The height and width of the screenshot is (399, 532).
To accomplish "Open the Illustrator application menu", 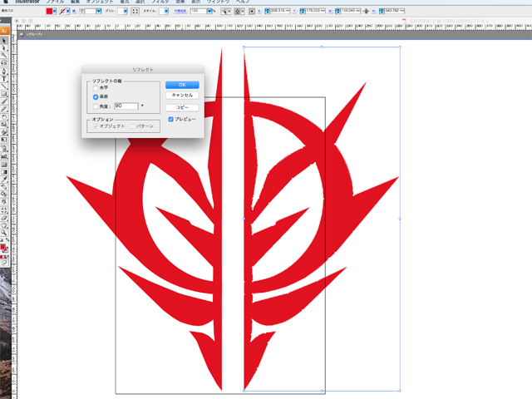I will tap(27, 2).
